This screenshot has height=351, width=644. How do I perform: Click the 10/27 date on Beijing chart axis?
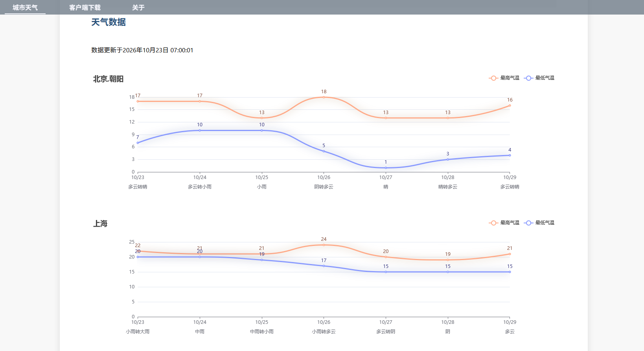coord(386,177)
